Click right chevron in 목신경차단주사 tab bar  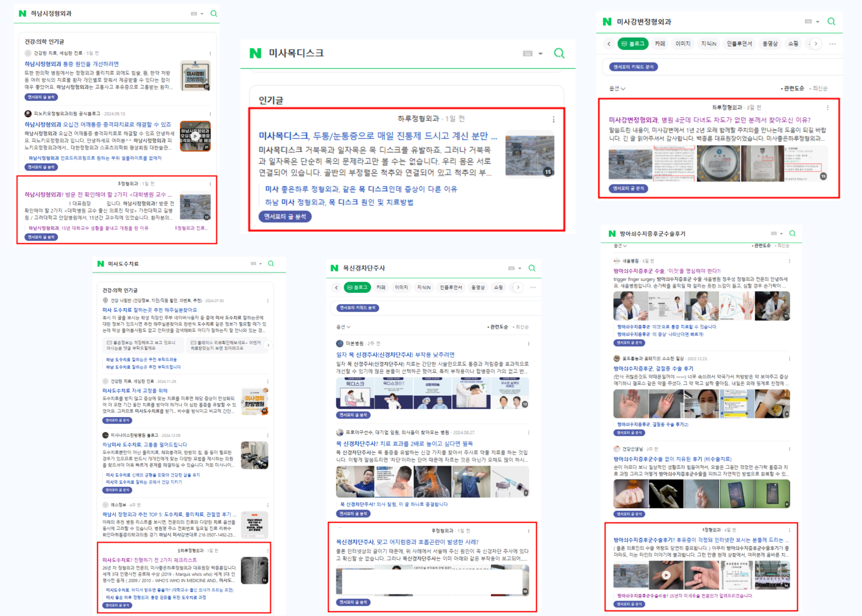[x=518, y=288]
